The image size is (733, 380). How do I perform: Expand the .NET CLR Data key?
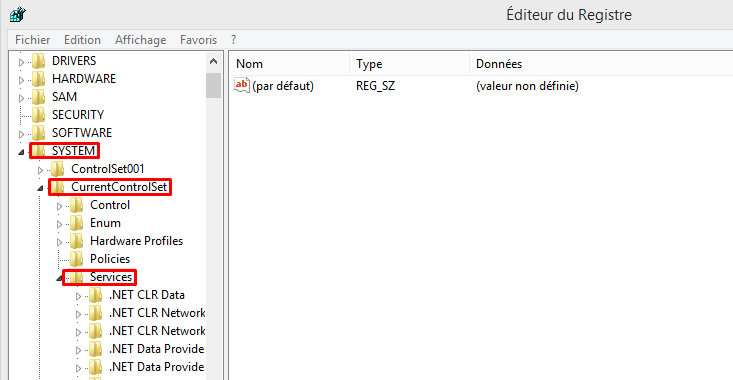[79, 296]
